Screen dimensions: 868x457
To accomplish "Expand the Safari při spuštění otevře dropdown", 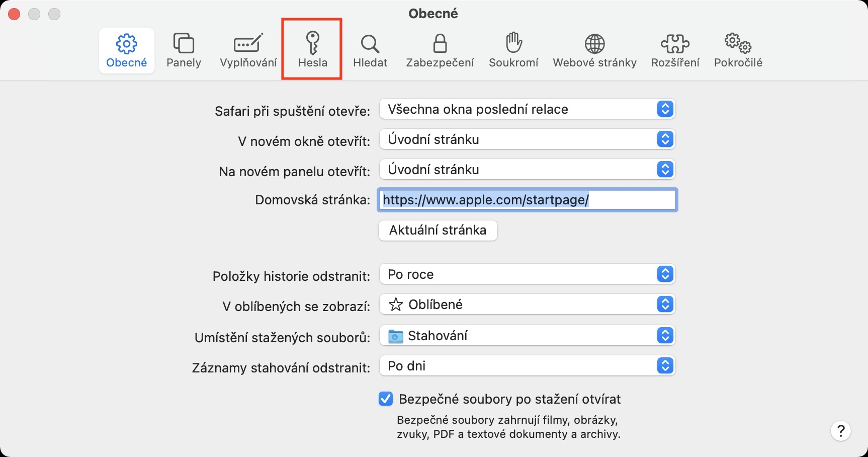I will point(527,109).
